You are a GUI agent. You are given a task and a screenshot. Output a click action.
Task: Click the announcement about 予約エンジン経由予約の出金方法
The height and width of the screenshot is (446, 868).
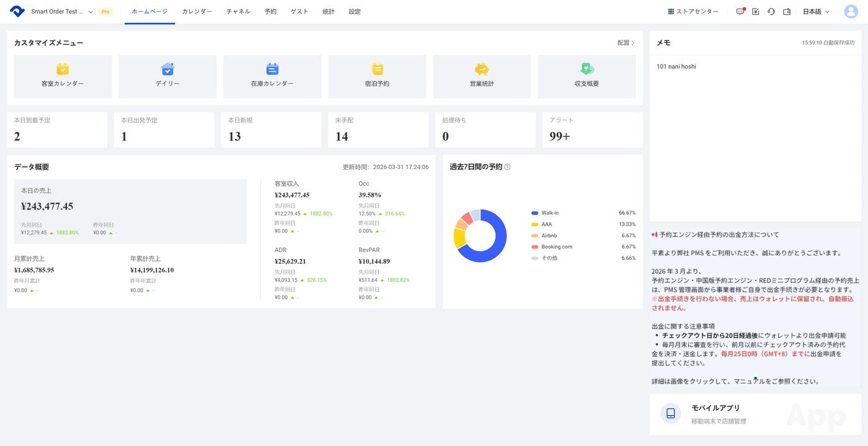[x=755, y=308]
